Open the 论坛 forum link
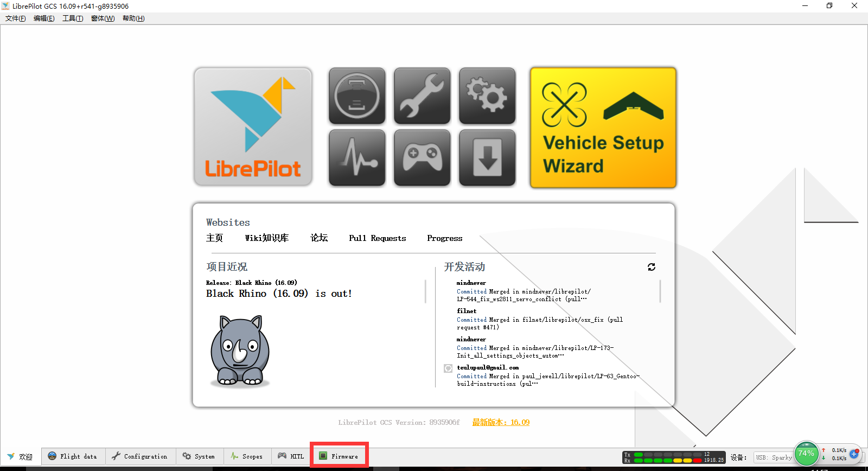 319,238
